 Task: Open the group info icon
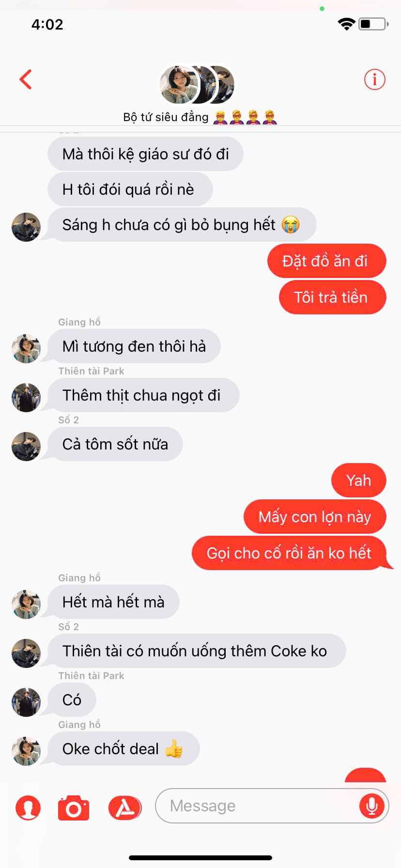click(x=374, y=79)
